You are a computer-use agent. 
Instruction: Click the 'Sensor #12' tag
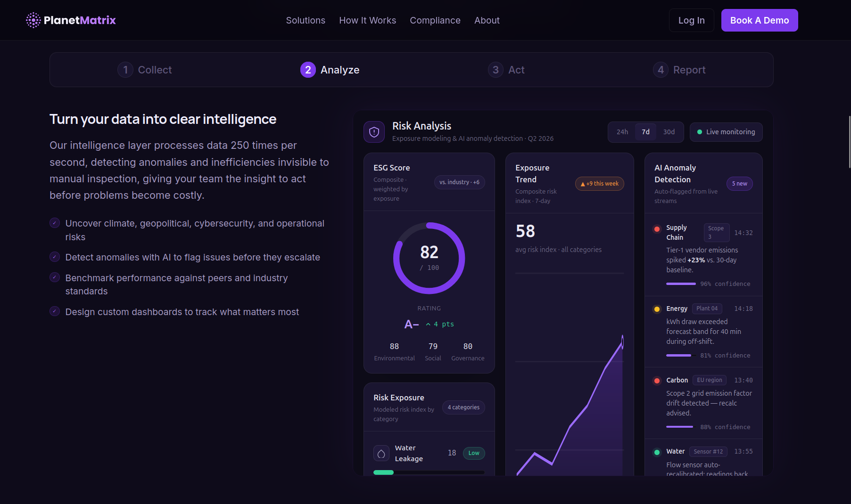(x=708, y=452)
